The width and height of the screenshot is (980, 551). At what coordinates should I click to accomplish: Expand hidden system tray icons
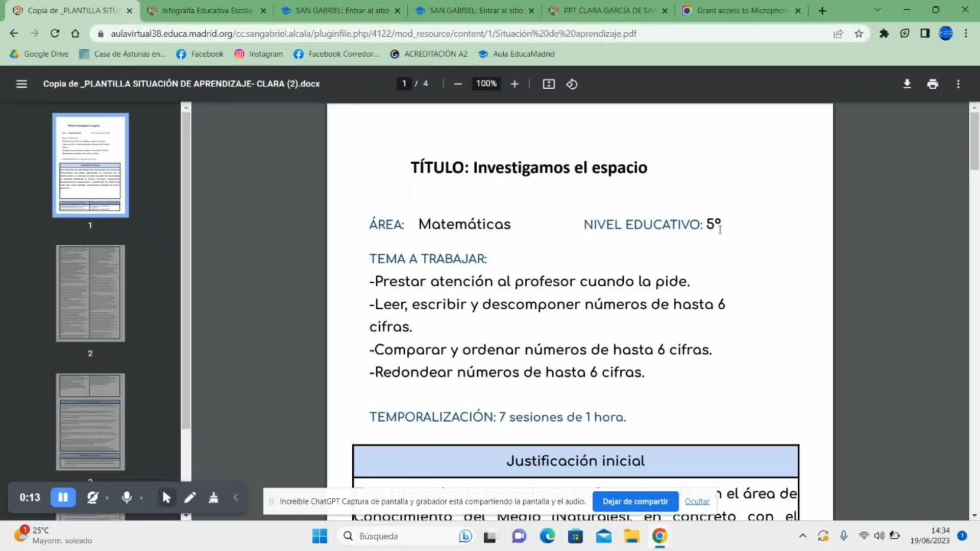click(802, 536)
